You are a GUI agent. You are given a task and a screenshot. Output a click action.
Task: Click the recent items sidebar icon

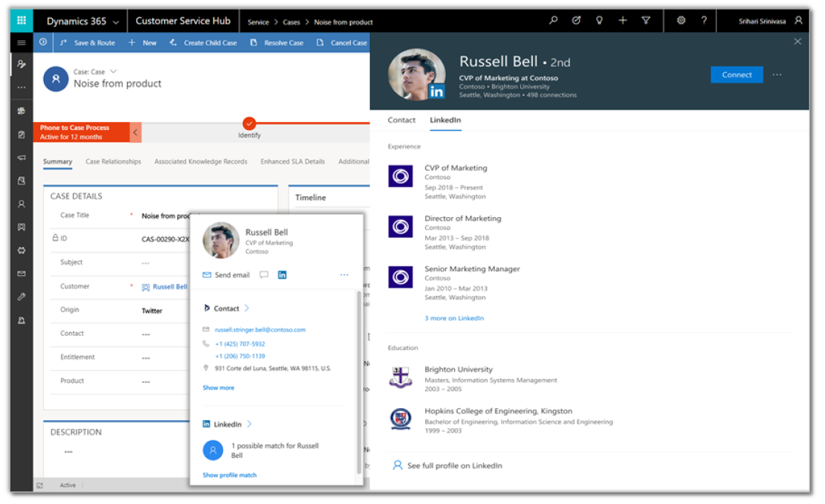(22, 64)
